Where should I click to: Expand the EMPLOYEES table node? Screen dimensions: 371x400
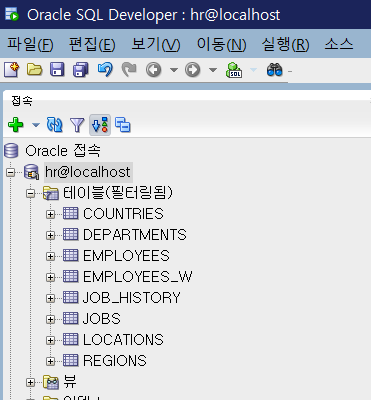coord(50,256)
